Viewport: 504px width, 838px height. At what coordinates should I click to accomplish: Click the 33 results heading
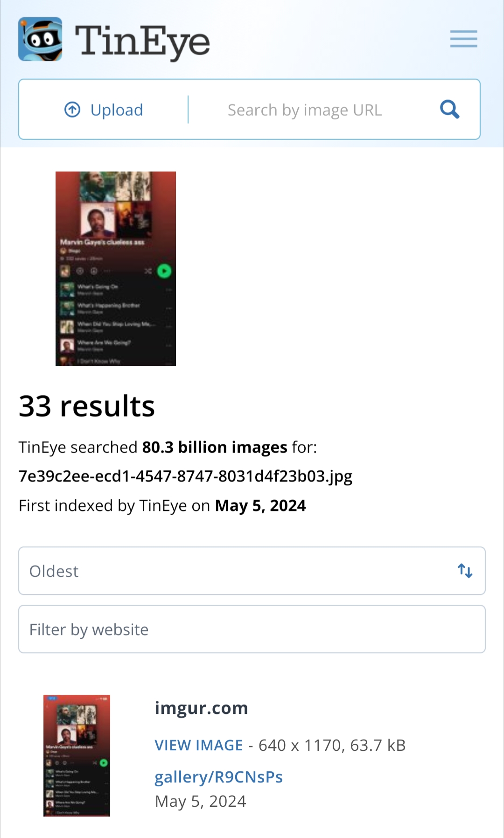tap(87, 406)
